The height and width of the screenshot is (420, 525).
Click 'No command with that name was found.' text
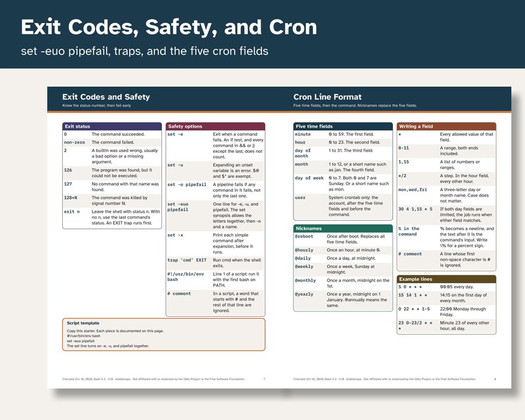pyautogui.click(x=125, y=187)
